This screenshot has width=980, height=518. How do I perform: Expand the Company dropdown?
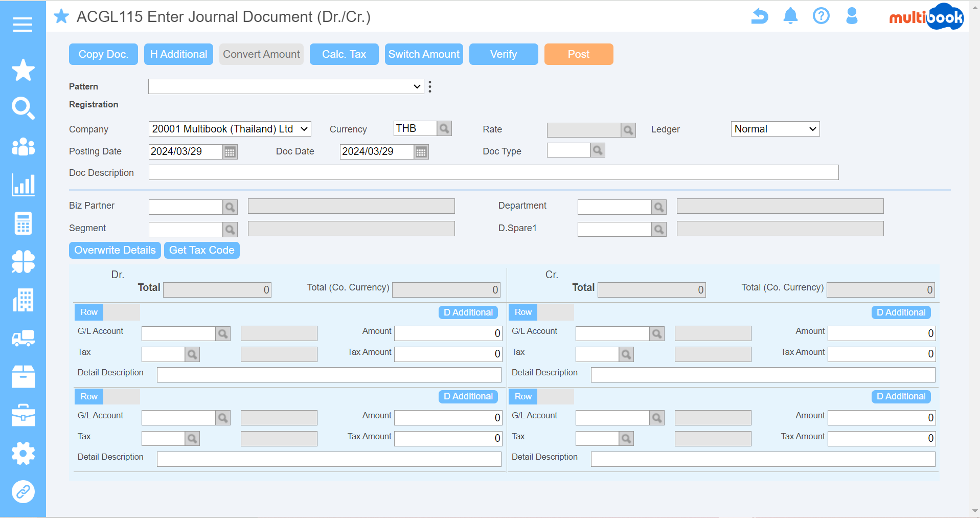(230, 129)
